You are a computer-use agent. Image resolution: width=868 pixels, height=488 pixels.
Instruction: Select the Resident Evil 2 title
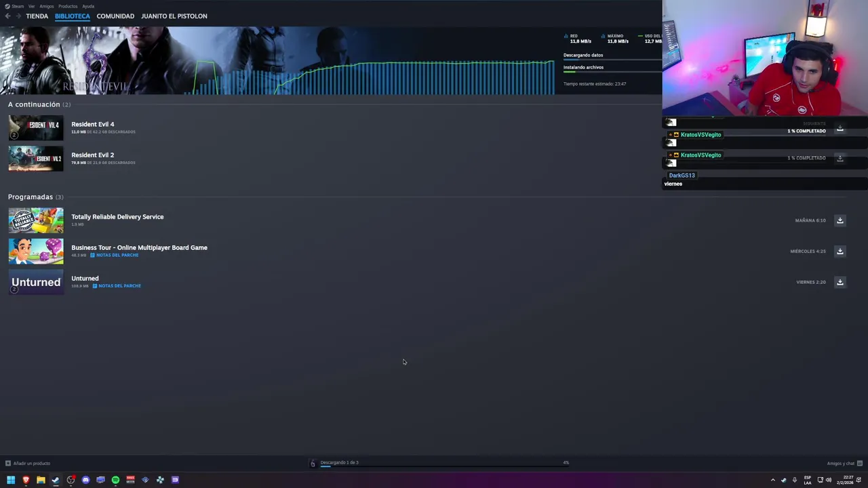pos(93,155)
